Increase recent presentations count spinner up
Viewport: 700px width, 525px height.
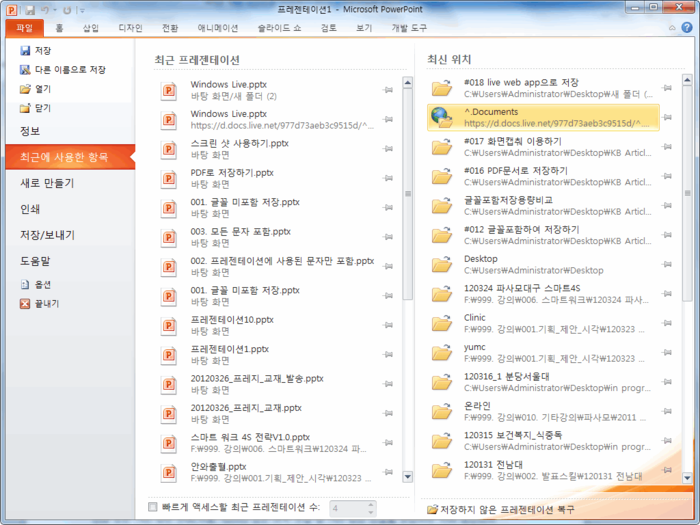pyautogui.click(x=371, y=504)
